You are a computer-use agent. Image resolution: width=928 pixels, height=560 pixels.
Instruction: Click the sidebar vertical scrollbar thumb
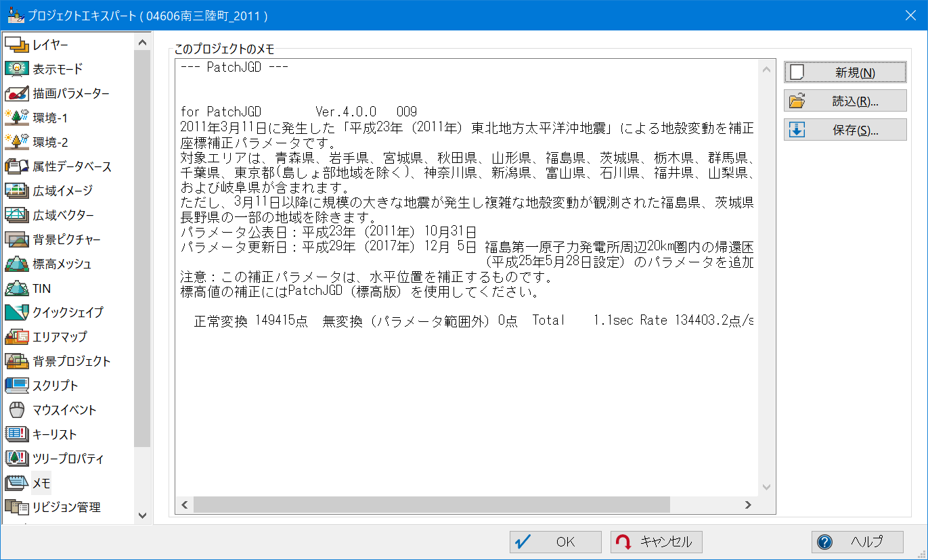(142, 248)
